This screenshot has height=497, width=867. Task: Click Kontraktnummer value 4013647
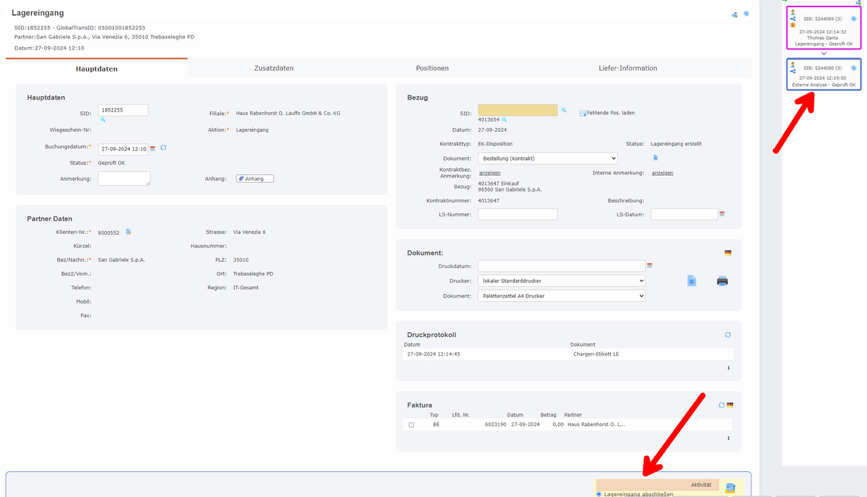coord(488,201)
